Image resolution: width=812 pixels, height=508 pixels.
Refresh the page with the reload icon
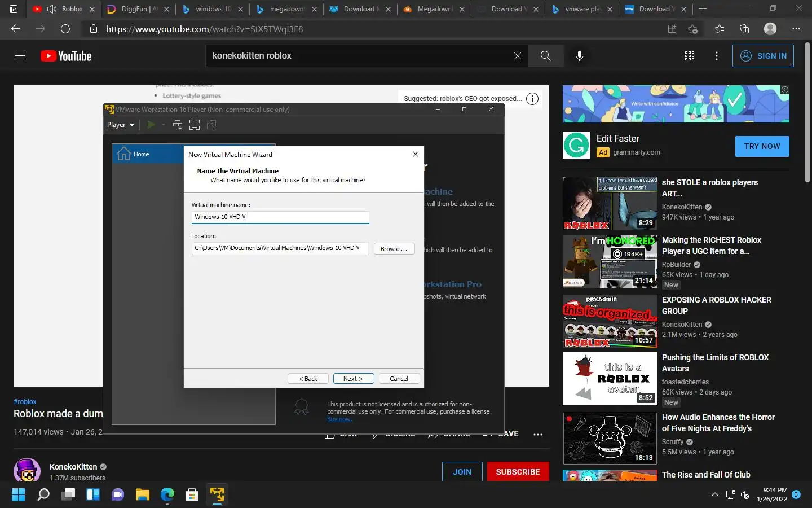click(x=65, y=29)
